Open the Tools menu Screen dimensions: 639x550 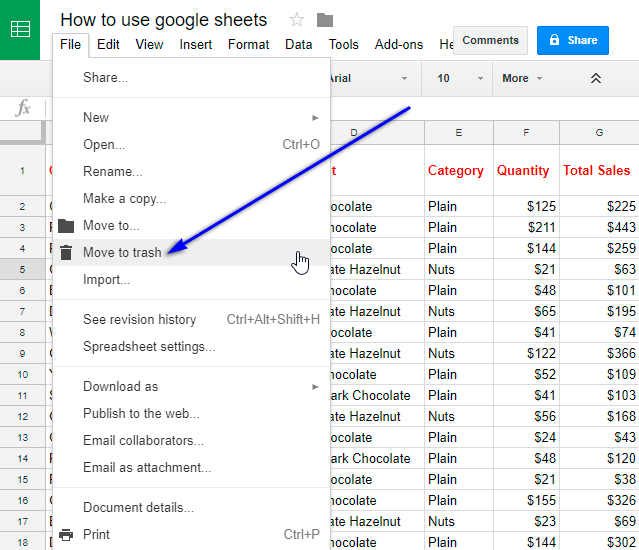344,44
